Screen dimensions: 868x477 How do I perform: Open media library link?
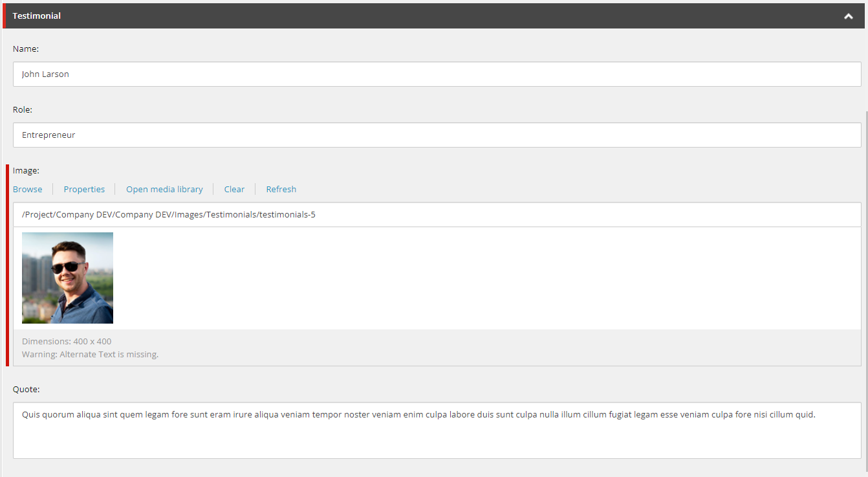tap(164, 190)
